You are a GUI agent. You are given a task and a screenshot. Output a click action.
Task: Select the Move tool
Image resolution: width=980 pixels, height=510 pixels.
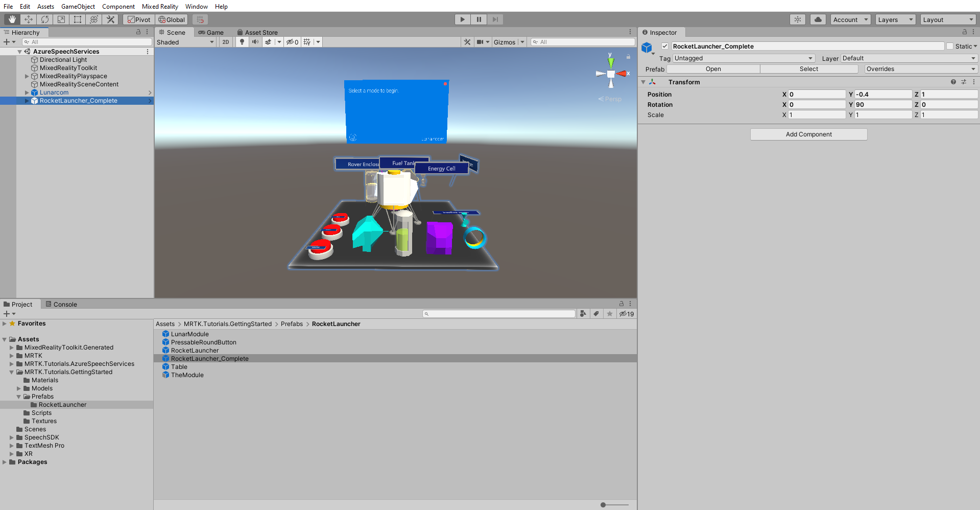(x=29, y=19)
